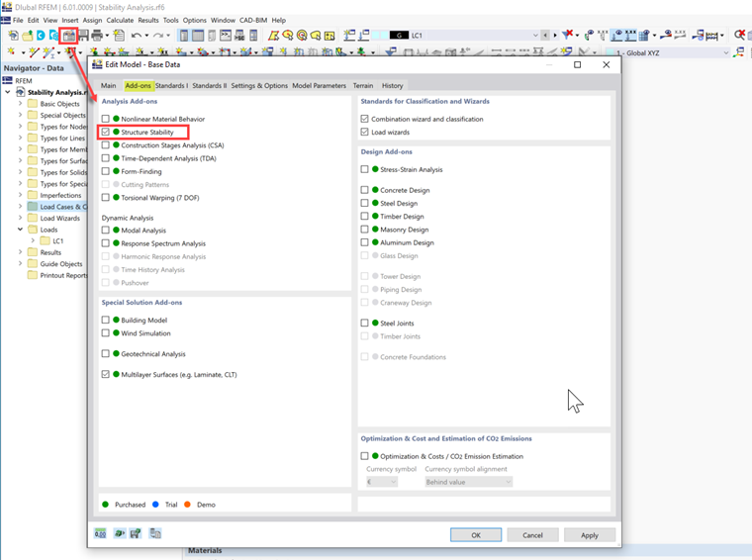Open the Model Parameters tab
This screenshot has width=752, height=560.
(x=319, y=85)
